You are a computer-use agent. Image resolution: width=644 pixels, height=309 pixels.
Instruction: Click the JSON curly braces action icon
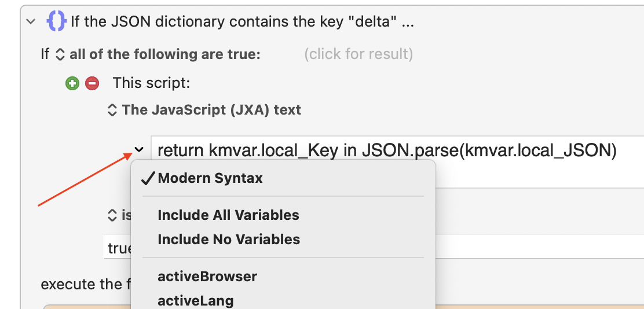tap(56, 22)
